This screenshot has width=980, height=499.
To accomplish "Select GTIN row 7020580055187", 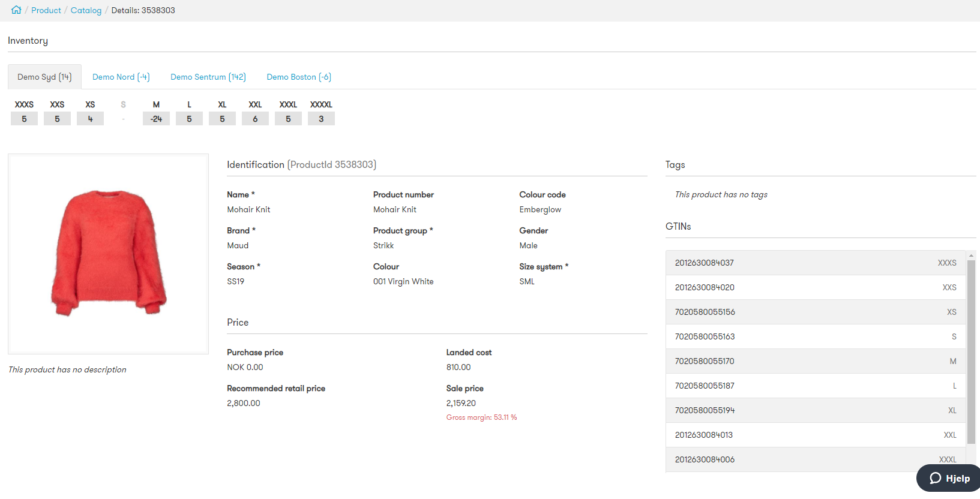I will point(816,386).
